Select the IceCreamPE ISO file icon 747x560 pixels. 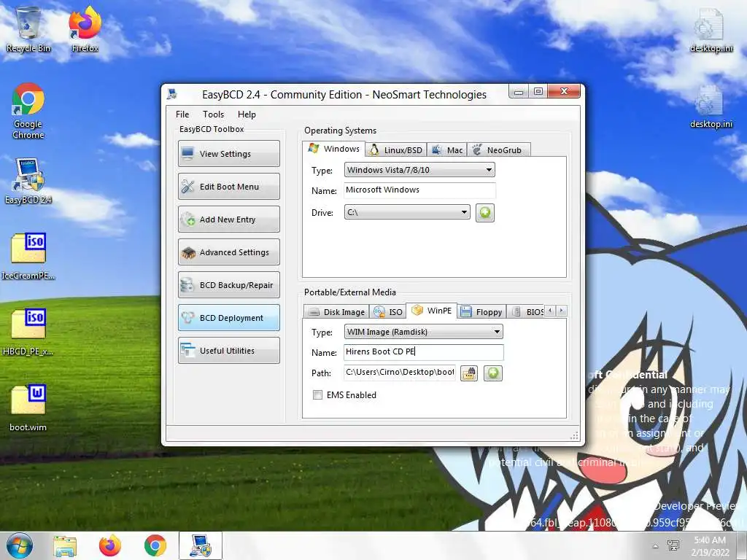coord(28,256)
